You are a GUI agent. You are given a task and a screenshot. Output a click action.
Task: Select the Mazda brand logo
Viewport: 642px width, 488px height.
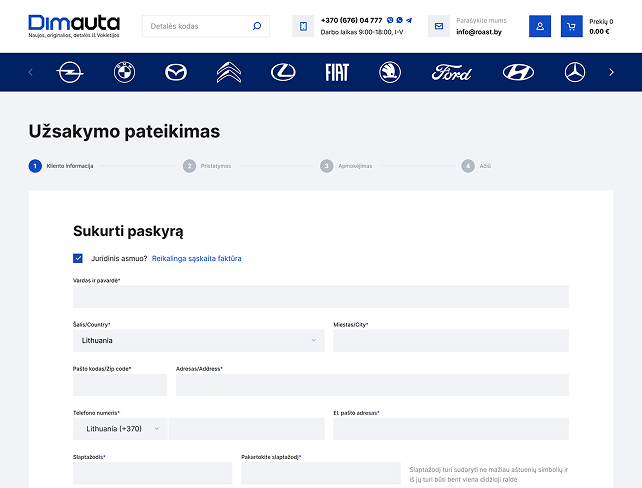[x=176, y=72]
